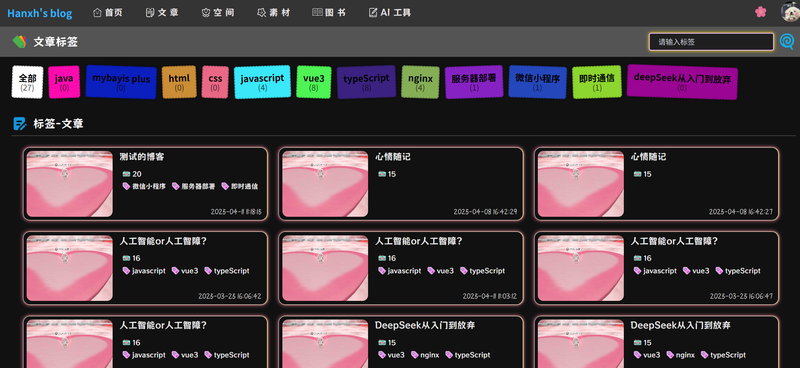Filter by the nginx (4) tag

coord(420,82)
